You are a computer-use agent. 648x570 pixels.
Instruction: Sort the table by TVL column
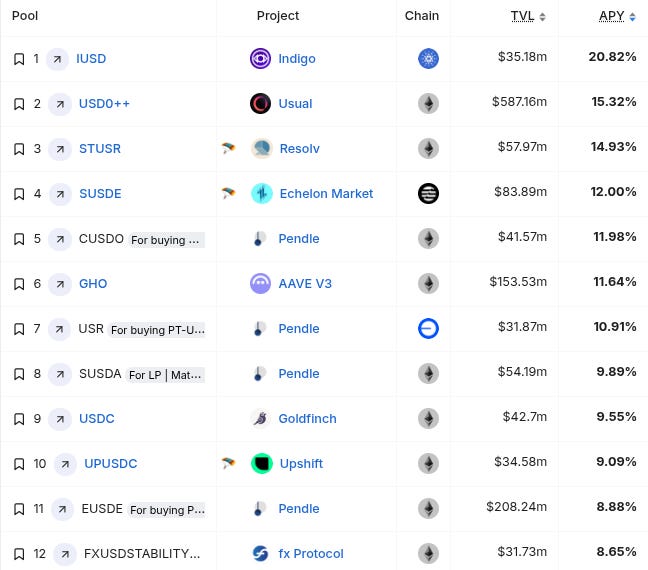click(x=528, y=16)
